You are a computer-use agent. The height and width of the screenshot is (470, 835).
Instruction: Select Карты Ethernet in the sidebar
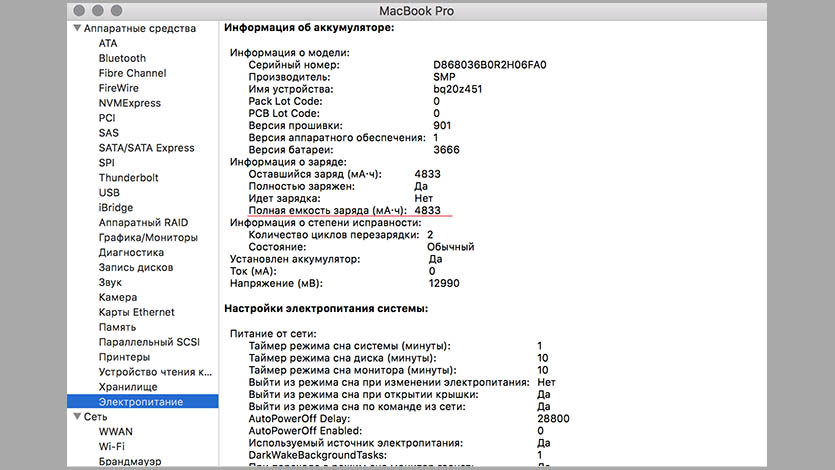(136, 312)
